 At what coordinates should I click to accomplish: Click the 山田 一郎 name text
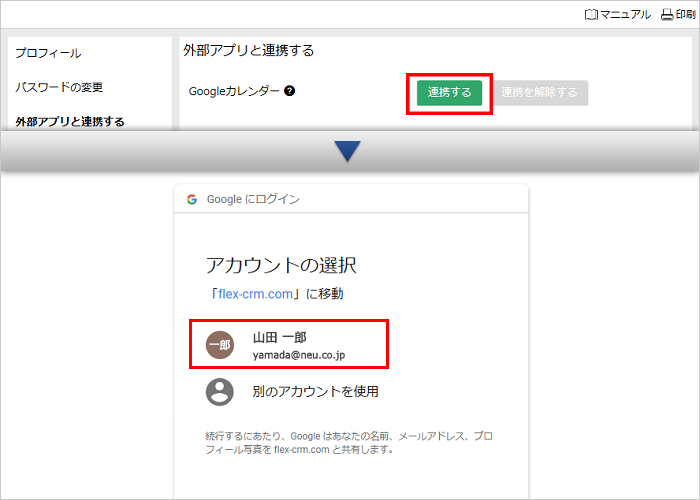click(x=279, y=337)
